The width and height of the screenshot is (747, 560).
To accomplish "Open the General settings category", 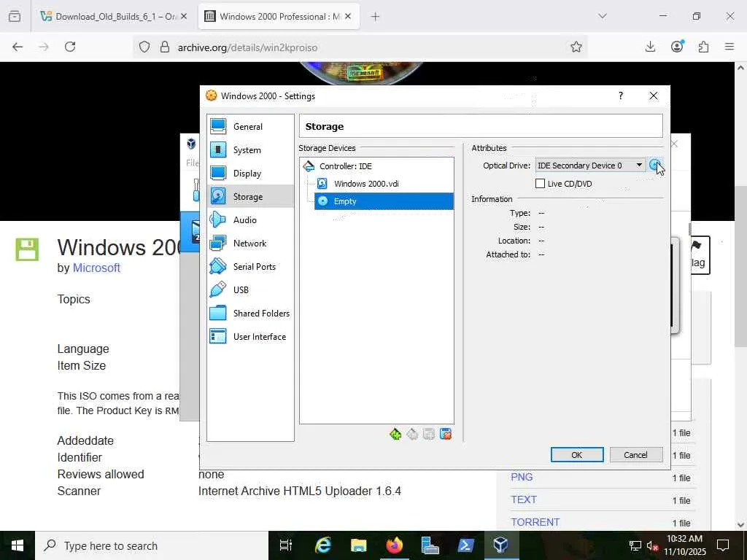I will point(250,127).
